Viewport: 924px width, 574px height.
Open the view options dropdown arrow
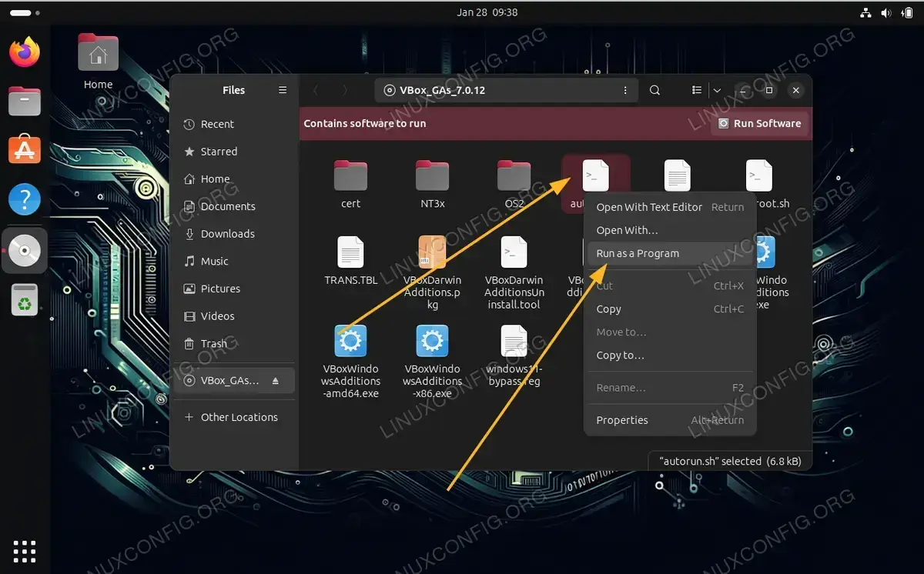716,90
